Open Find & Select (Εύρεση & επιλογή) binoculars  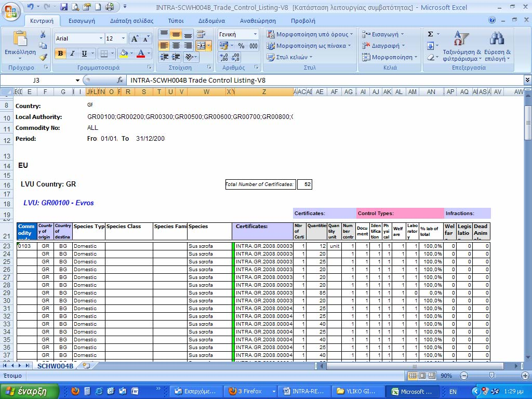[497, 46]
